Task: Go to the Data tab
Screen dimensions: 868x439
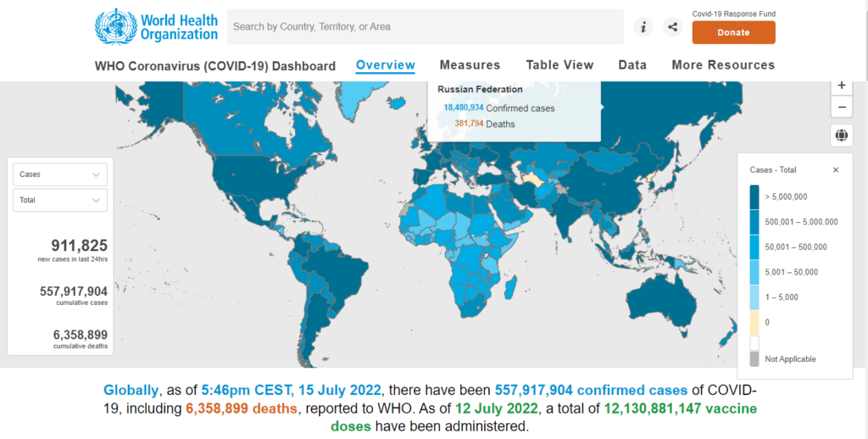Action: point(632,65)
